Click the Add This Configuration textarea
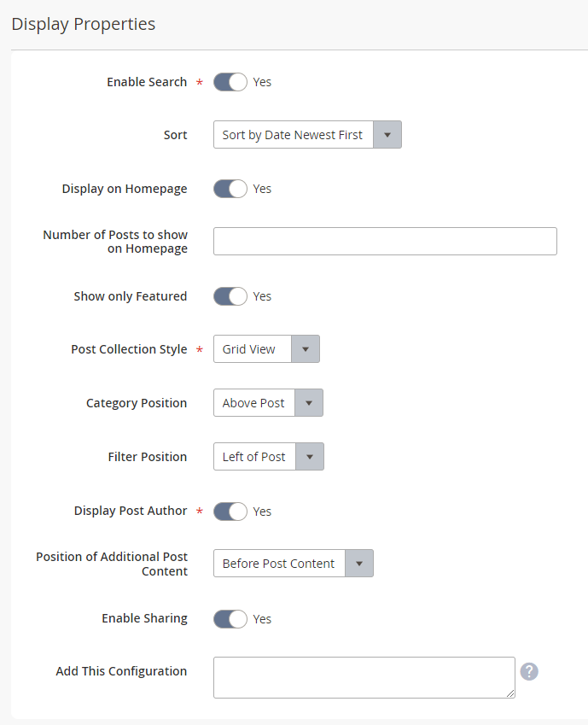 (x=364, y=677)
